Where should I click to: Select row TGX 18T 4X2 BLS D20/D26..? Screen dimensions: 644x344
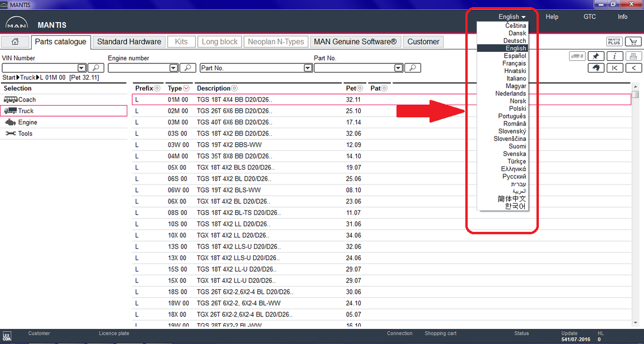tap(381, 167)
